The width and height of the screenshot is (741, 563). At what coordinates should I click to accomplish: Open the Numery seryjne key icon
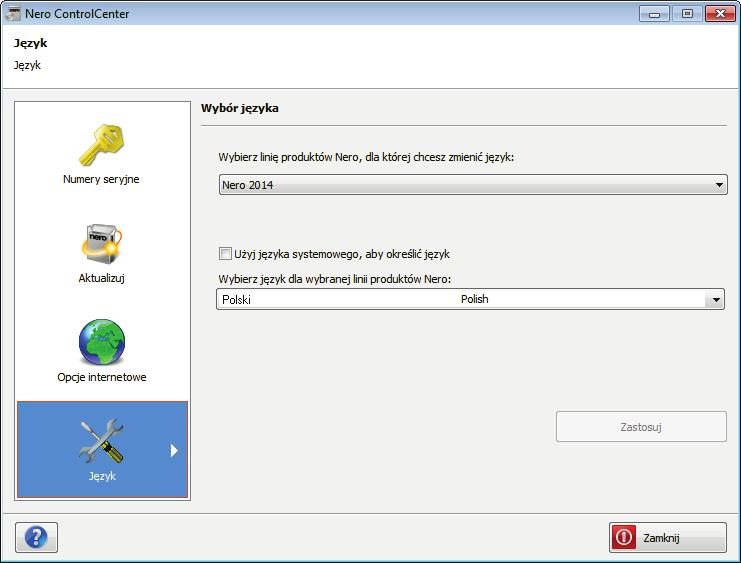pos(102,145)
